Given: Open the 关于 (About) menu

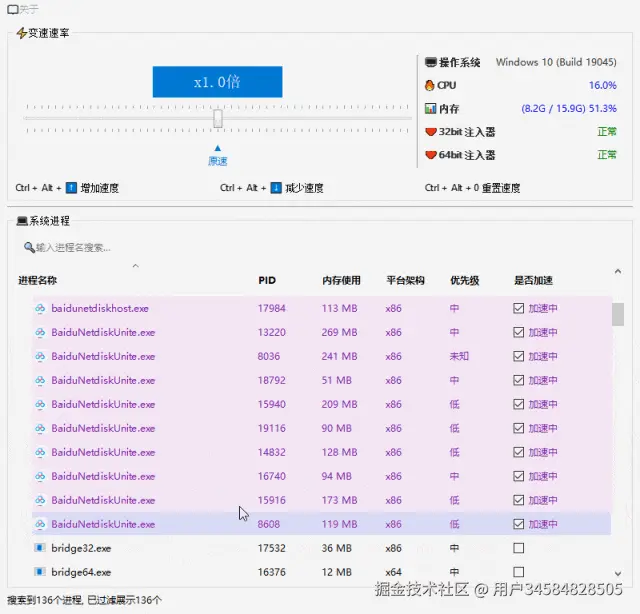Looking at the screenshot, I should tap(23, 9).
